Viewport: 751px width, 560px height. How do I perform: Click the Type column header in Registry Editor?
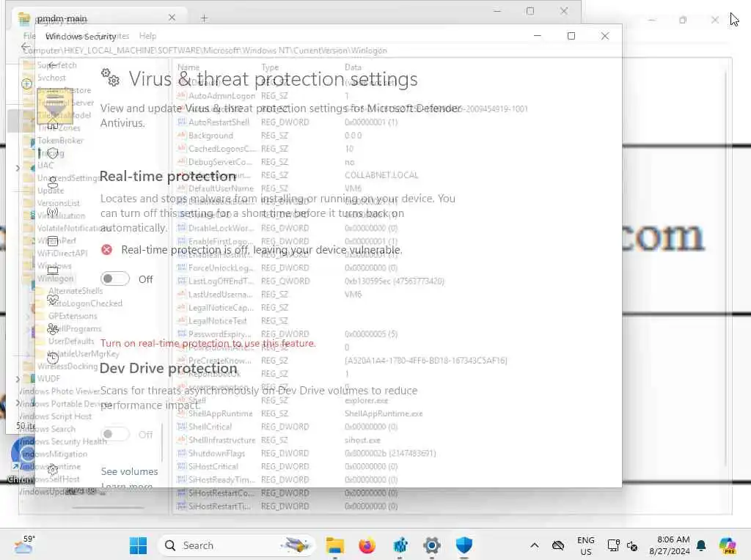point(270,67)
